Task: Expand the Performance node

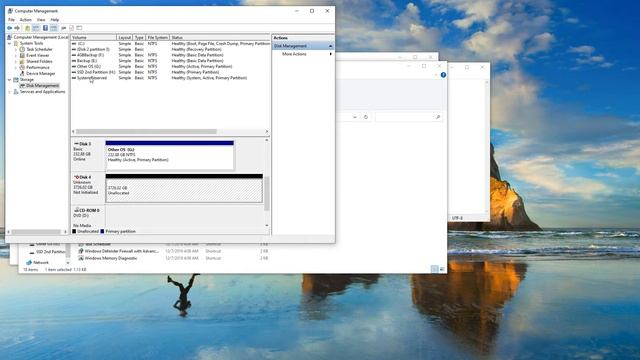Action: point(16,68)
